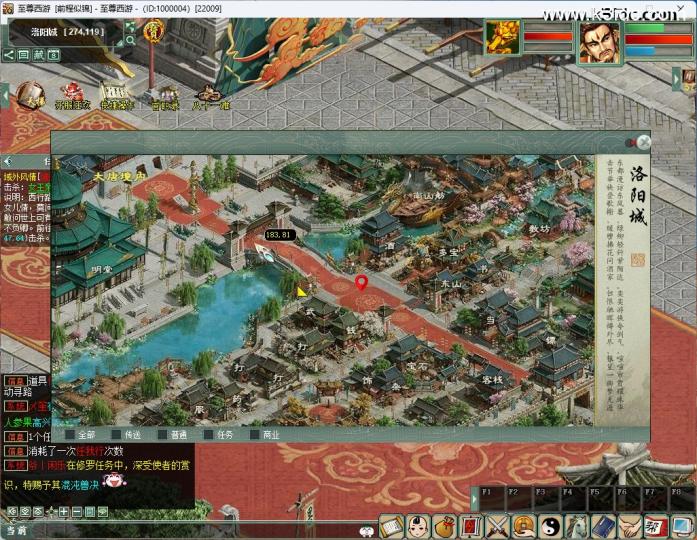The height and width of the screenshot is (540, 697).
Task: Open the 帮 guild icon
Action: pyautogui.click(x=656, y=527)
